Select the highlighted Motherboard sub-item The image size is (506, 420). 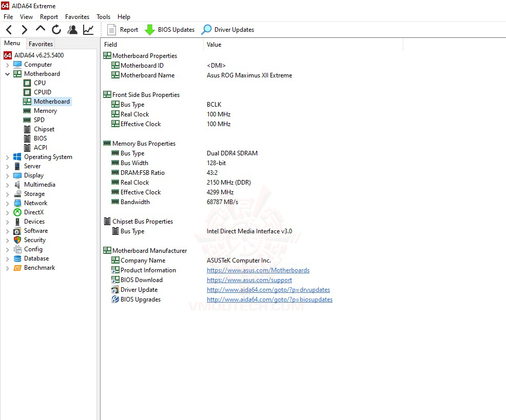tap(47, 102)
